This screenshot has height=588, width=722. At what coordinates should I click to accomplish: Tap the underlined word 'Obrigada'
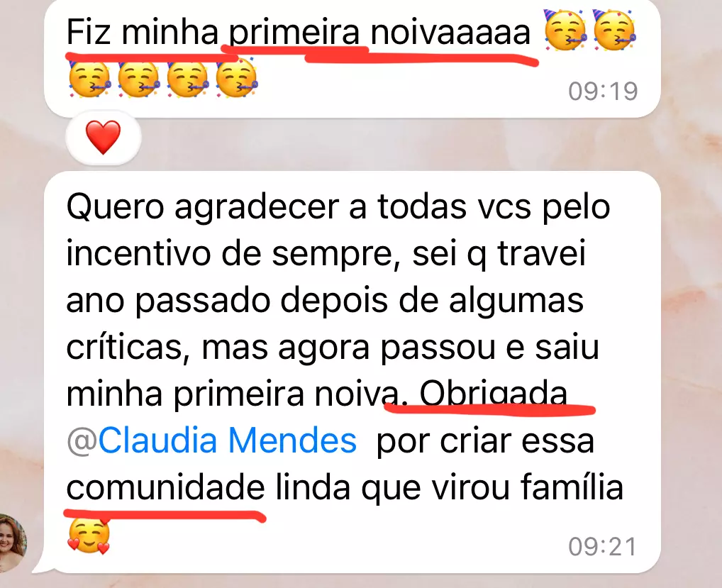coord(493,394)
